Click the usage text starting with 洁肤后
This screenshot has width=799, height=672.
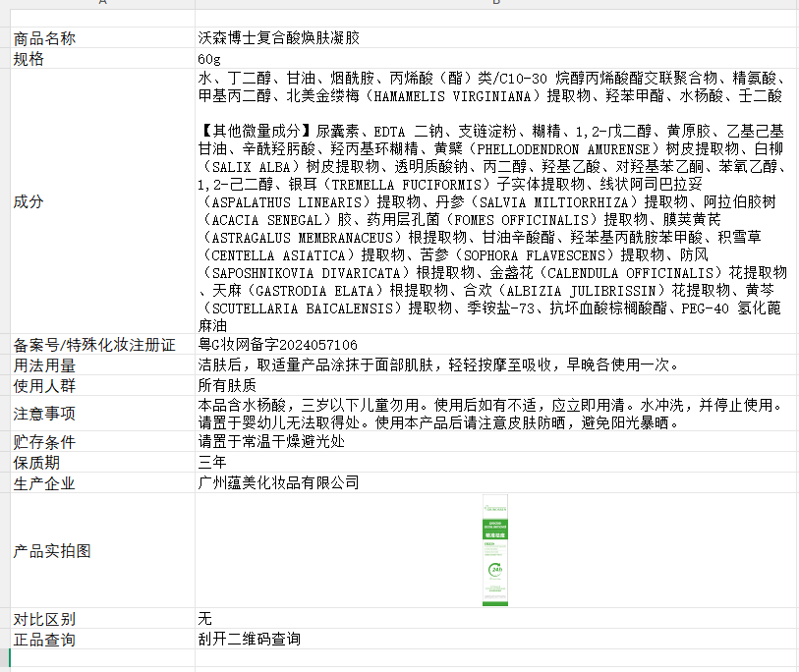tap(438, 364)
